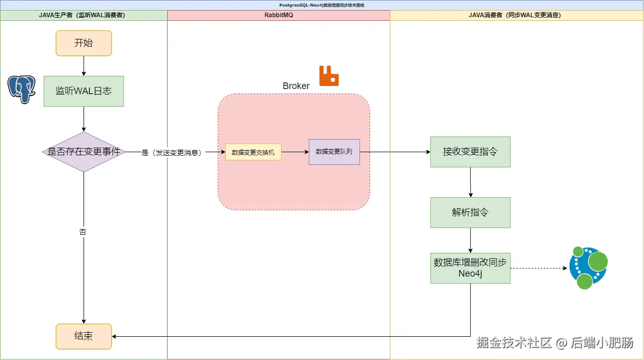Select the 监听WAL日志 process box

(x=84, y=91)
